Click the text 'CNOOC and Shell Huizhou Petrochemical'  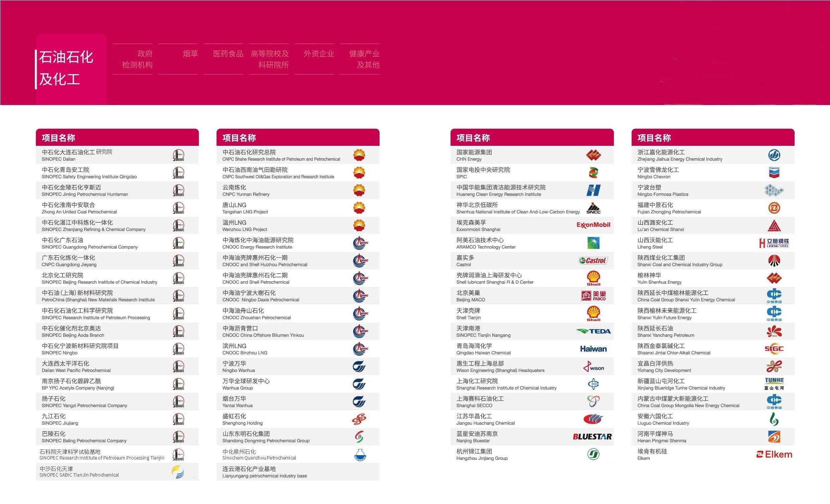click(x=265, y=265)
